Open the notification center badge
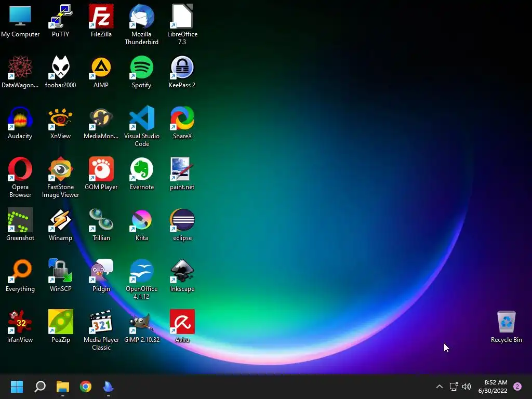 coord(517,387)
